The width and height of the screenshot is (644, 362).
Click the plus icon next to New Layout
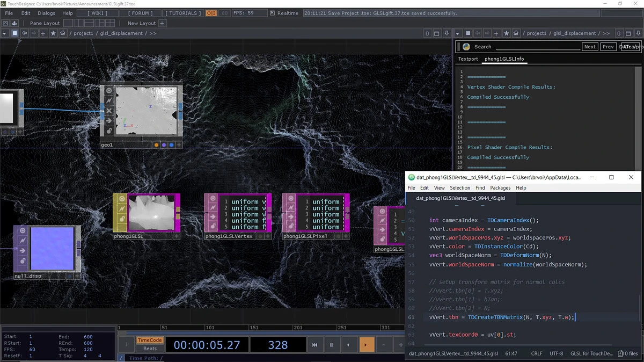[162, 23]
